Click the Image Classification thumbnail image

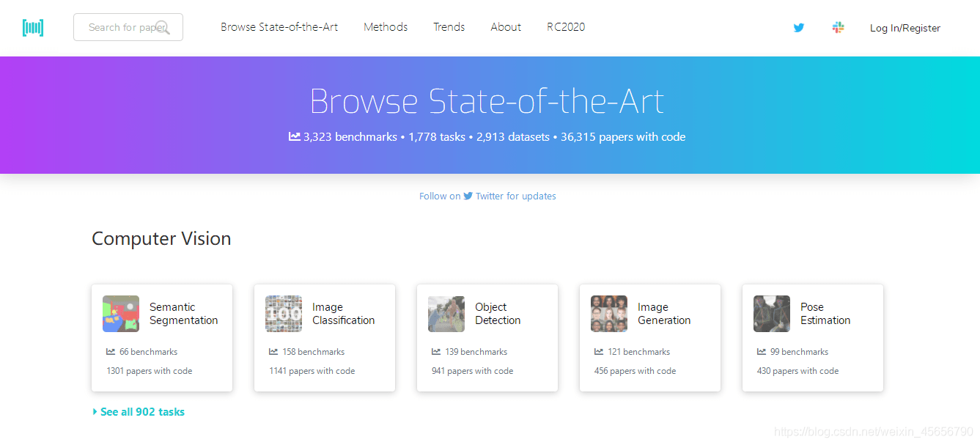click(x=284, y=314)
